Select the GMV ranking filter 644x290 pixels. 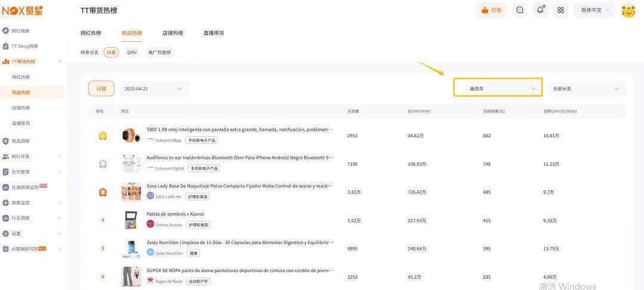coord(132,53)
